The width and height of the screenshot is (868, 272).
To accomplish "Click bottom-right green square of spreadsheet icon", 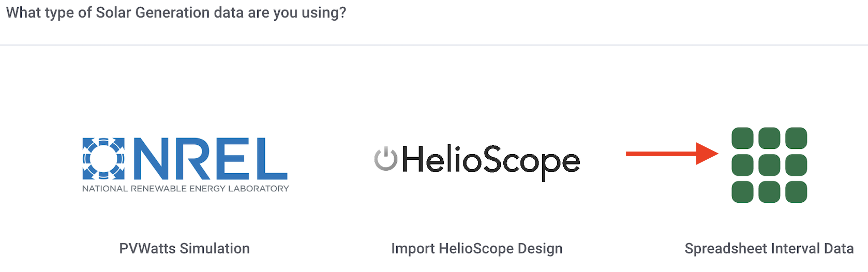I will click(796, 192).
